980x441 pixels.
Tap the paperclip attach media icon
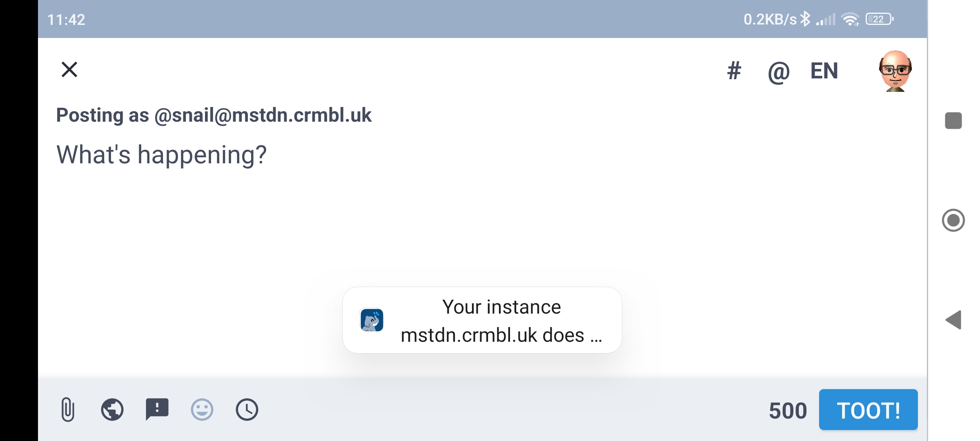[68, 410]
